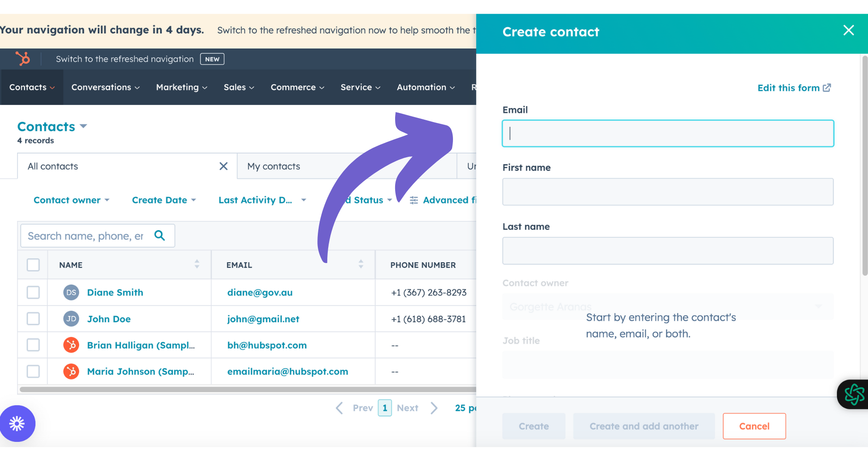Click the Cancel button in Create contact panel
Screen dimensions: 868x461
tap(754, 426)
